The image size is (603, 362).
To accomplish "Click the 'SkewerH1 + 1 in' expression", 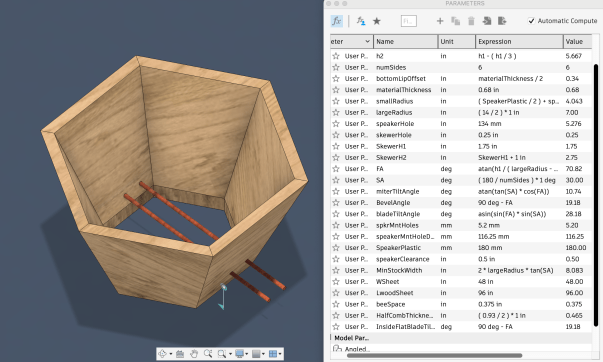I will 502,157.
